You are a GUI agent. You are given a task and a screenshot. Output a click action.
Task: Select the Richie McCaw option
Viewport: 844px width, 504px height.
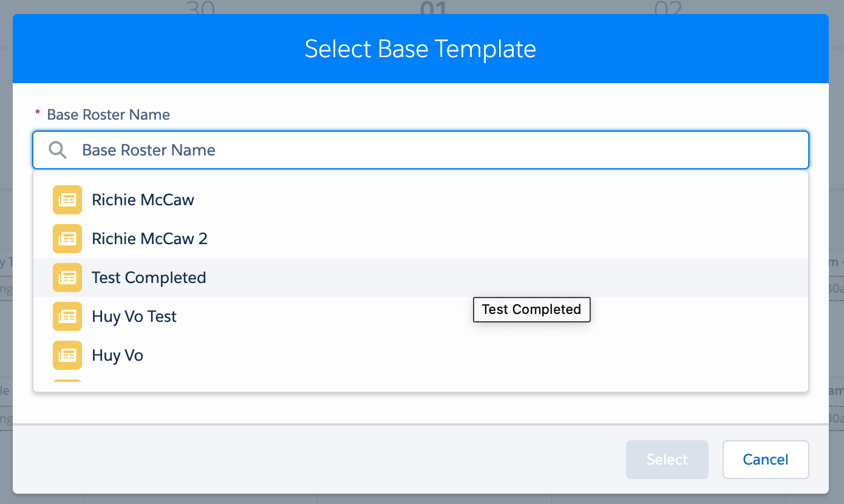[x=421, y=200]
